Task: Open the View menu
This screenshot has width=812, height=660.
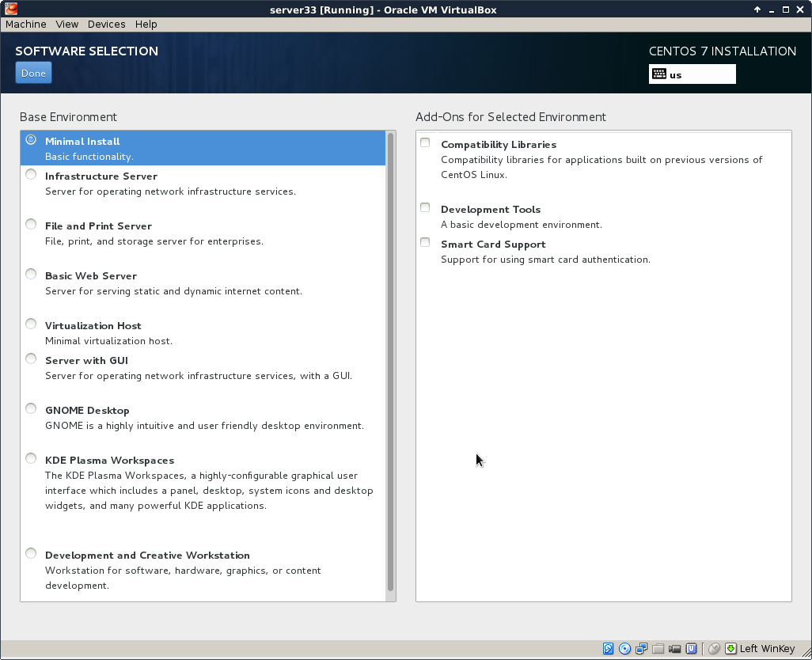Action: click(67, 25)
